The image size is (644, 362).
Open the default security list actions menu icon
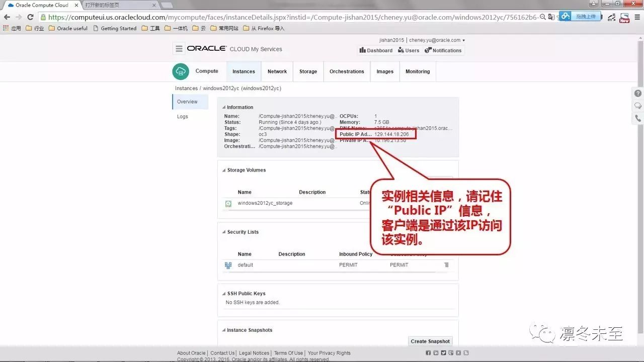click(x=446, y=265)
